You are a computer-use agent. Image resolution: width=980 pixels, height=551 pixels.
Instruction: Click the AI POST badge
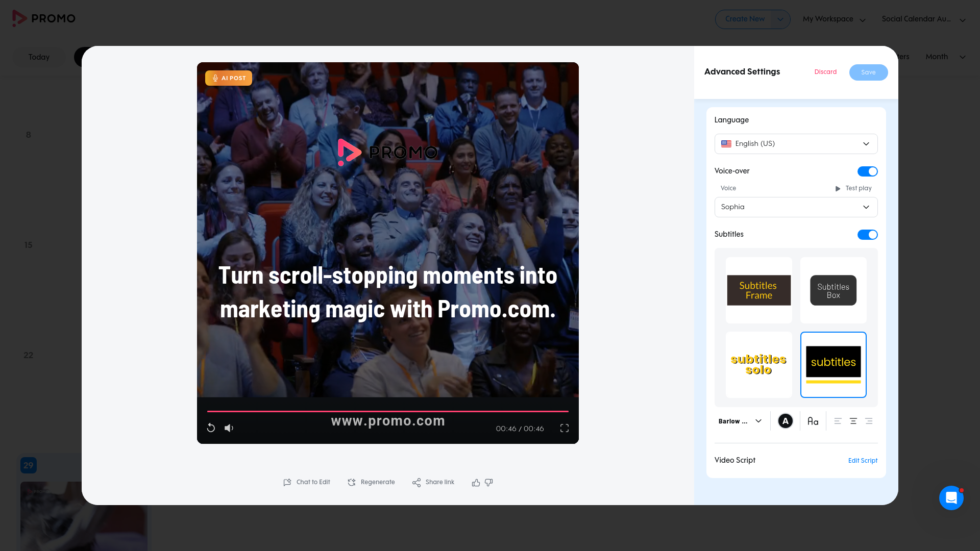click(x=229, y=78)
